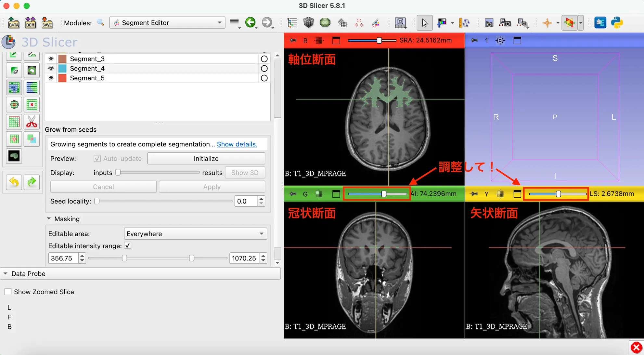The height and width of the screenshot is (355, 644).
Task: Toggle visibility of Segment_4
Action: click(x=51, y=68)
